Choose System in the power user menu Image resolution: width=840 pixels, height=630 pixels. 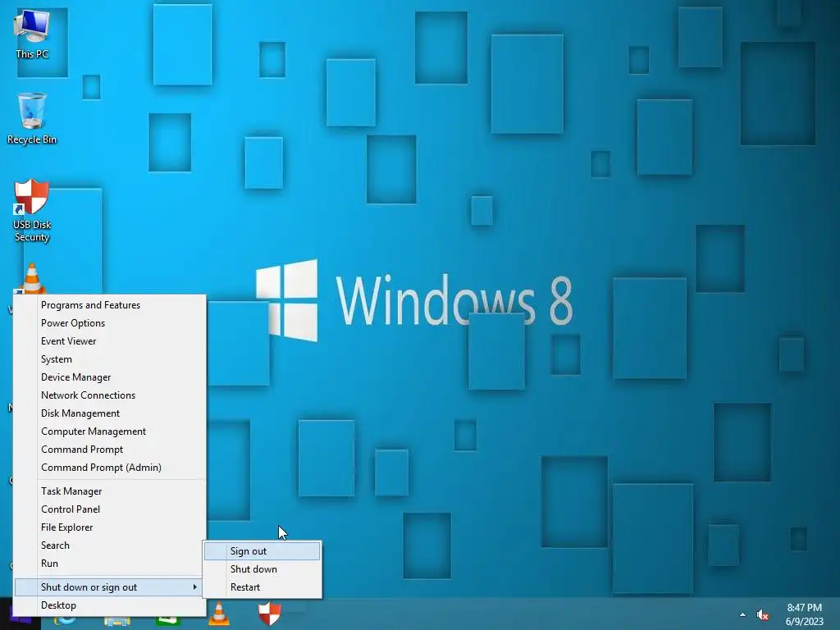pyautogui.click(x=110, y=359)
